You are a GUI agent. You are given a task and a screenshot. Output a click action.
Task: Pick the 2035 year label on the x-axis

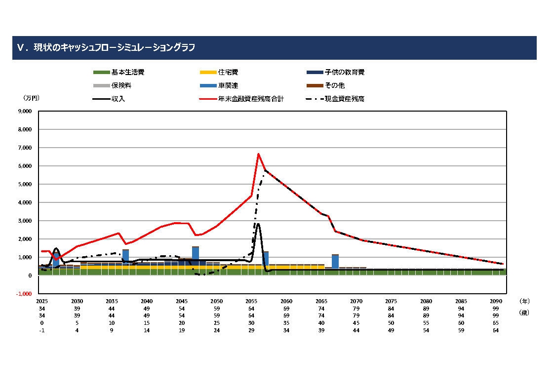click(112, 301)
